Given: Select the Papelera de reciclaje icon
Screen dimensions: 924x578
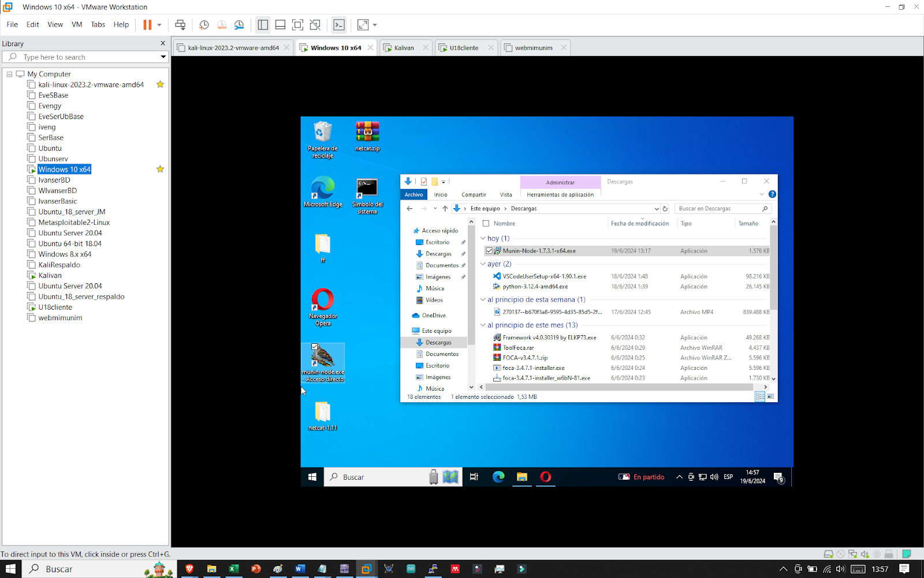Looking at the screenshot, I should coord(323,139).
